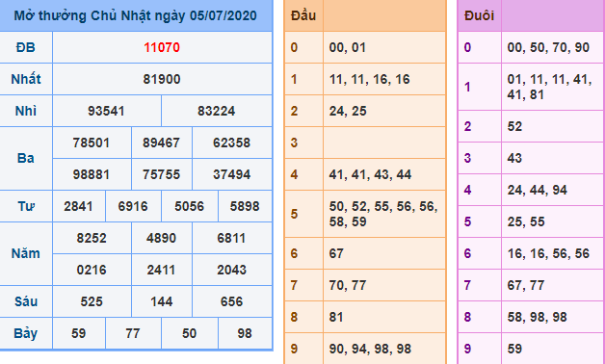Select the Nhì prize number 93541
The image size is (605, 364).
pyautogui.click(x=106, y=111)
